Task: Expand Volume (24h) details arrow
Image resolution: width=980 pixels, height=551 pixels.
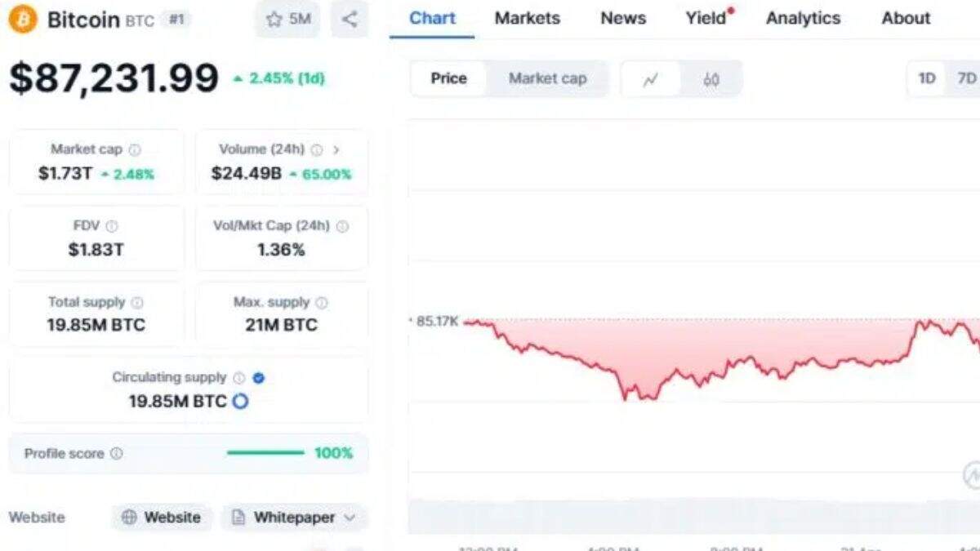Action: pos(336,149)
